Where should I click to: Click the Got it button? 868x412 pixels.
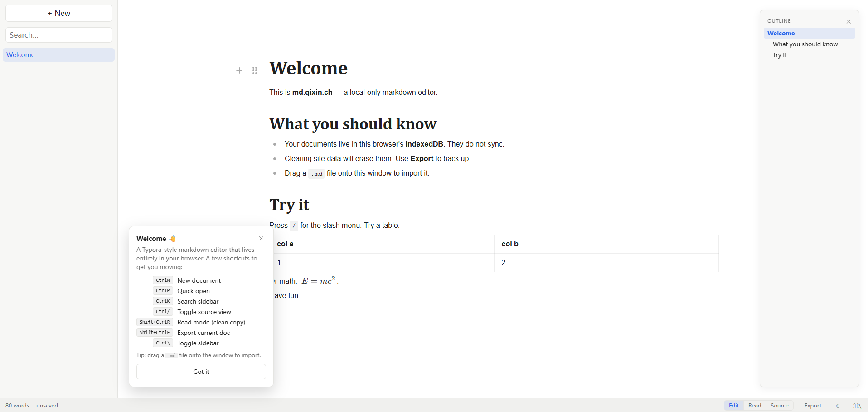tap(201, 372)
